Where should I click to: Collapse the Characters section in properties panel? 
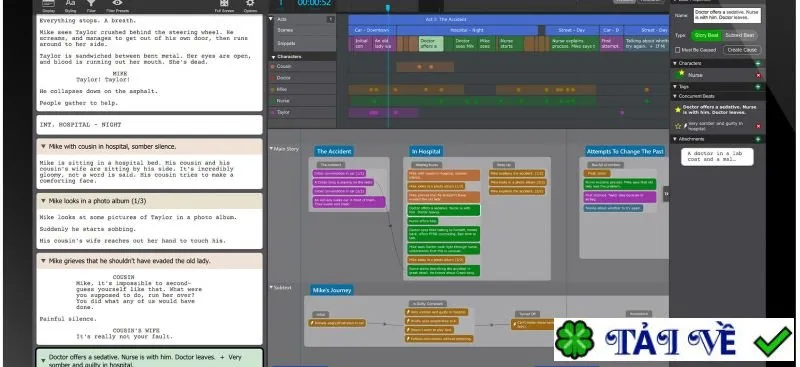click(674, 63)
